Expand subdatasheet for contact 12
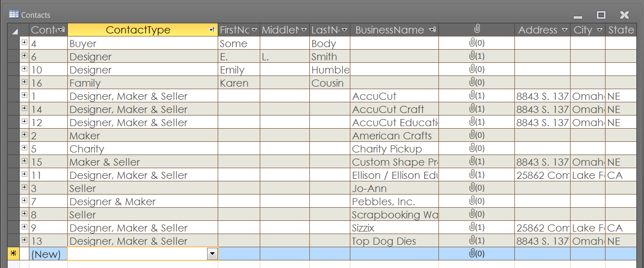This screenshot has height=268, width=644. pyautogui.click(x=24, y=122)
